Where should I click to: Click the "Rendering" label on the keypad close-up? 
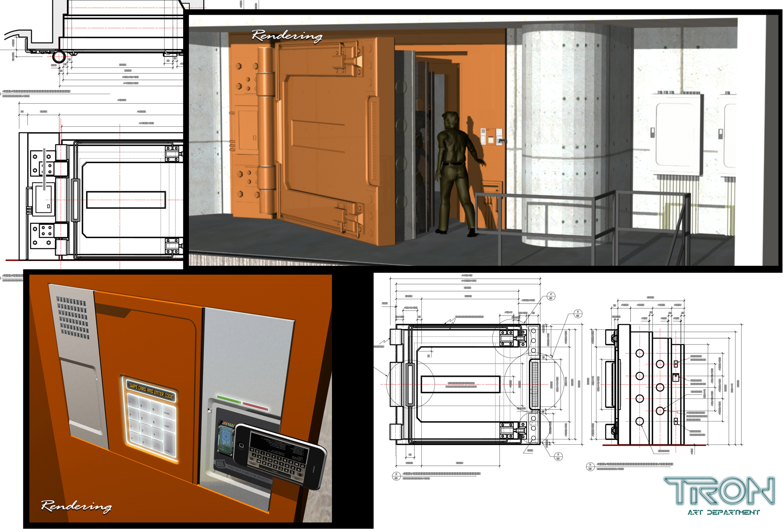[76, 506]
